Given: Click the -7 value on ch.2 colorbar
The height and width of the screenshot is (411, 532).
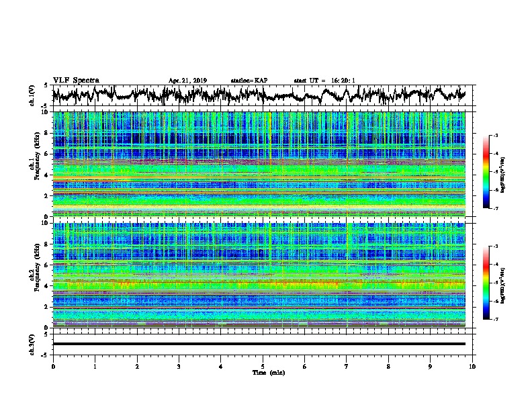Looking at the screenshot, I should coord(495,320).
